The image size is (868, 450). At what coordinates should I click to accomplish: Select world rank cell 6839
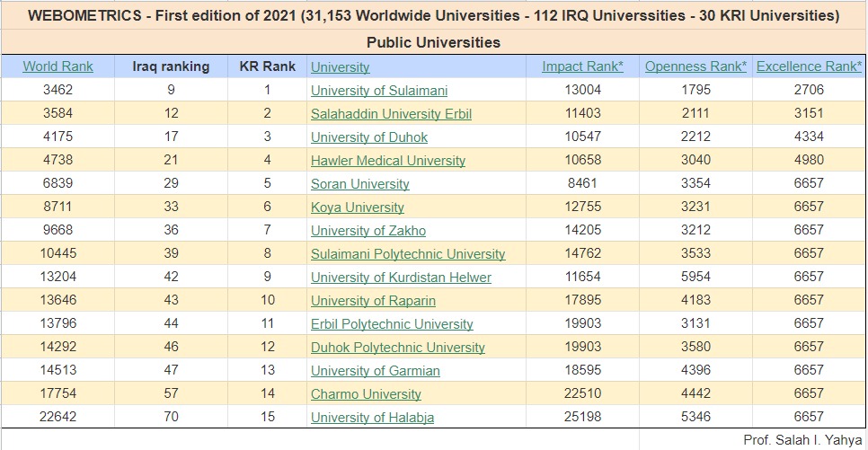pyautogui.click(x=58, y=182)
